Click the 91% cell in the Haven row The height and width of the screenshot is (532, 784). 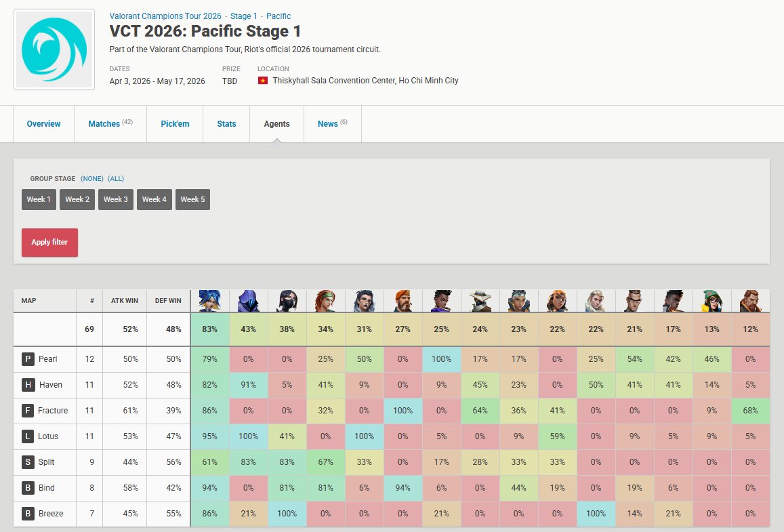tap(249, 384)
